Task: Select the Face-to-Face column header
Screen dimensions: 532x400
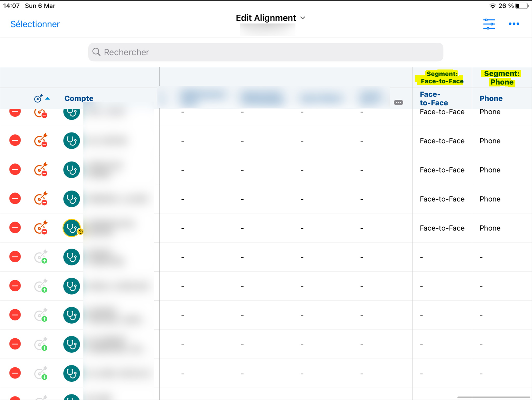Action: [x=434, y=99]
